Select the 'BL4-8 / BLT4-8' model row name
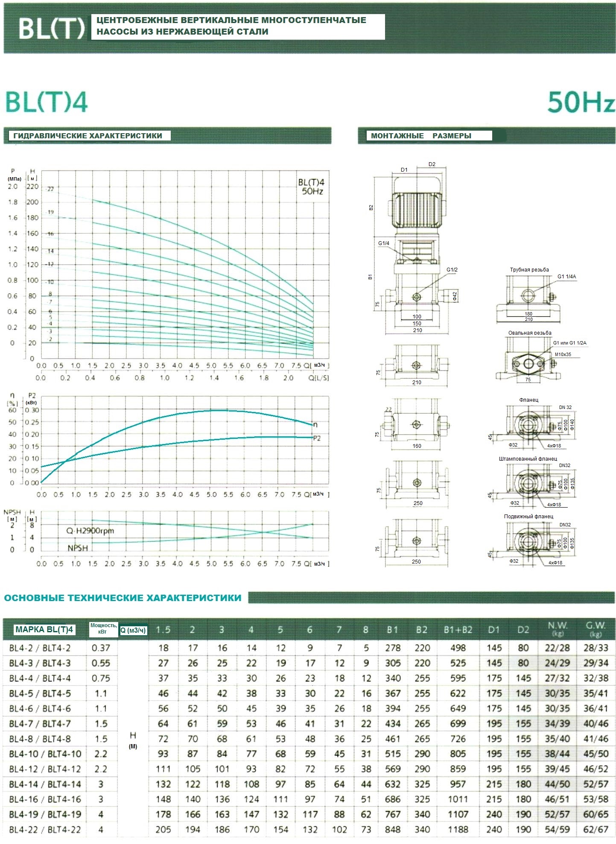The width and height of the screenshot is (616, 844). [40, 739]
